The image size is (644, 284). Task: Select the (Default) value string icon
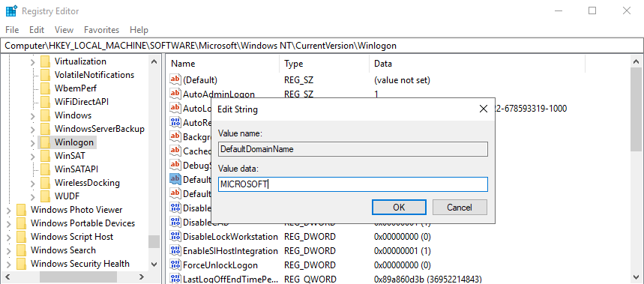[175, 80]
